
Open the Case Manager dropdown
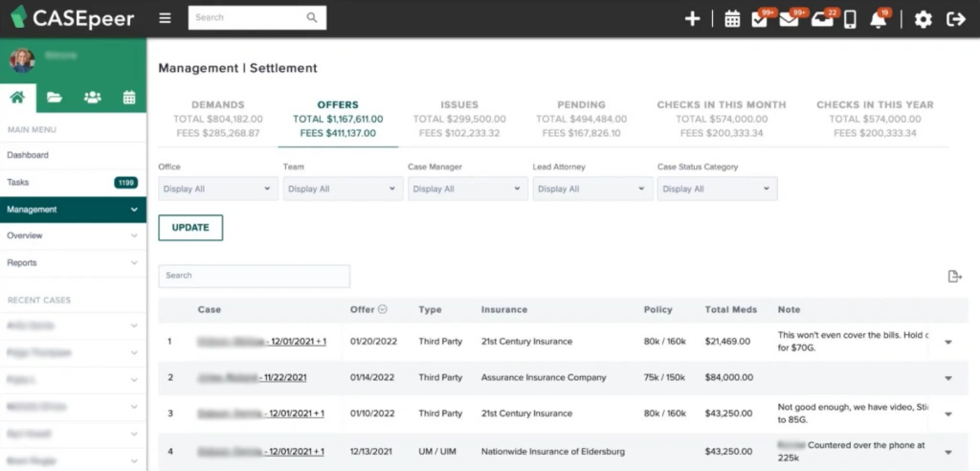click(468, 189)
